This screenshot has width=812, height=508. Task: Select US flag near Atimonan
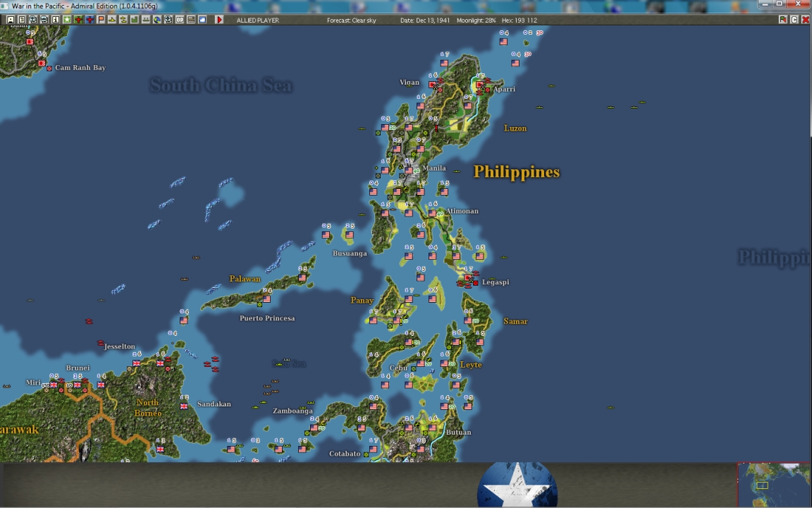(x=432, y=213)
